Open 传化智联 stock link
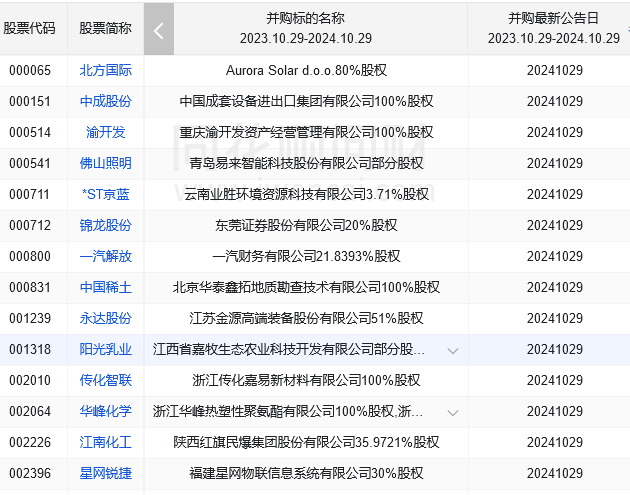Image resolution: width=630 pixels, height=495 pixels. point(106,381)
